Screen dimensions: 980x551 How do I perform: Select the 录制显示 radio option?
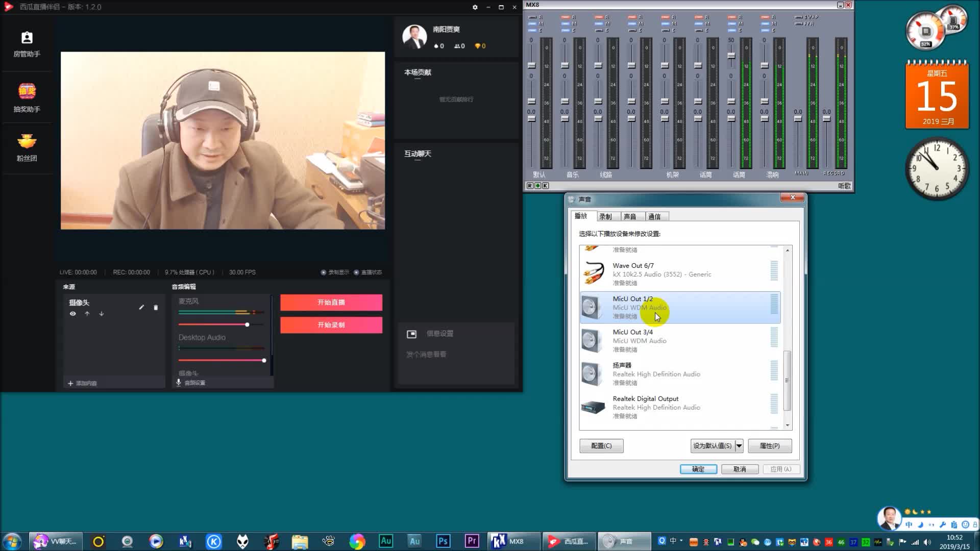324,272
